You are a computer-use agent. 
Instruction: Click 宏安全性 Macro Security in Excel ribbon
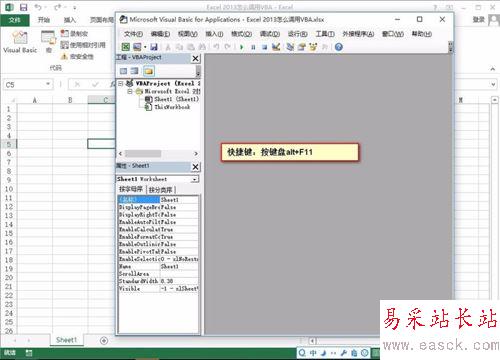pos(77,56)
